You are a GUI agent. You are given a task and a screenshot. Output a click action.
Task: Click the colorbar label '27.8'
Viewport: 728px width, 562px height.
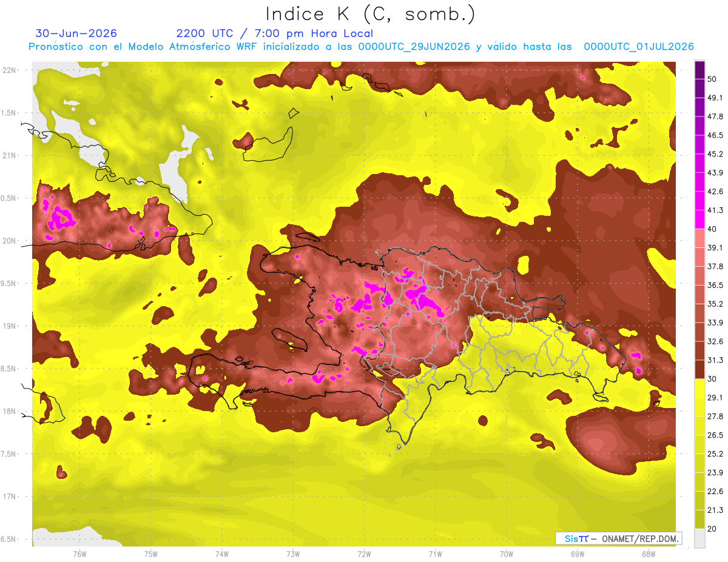pyautogui.click(x=715, y=416)
